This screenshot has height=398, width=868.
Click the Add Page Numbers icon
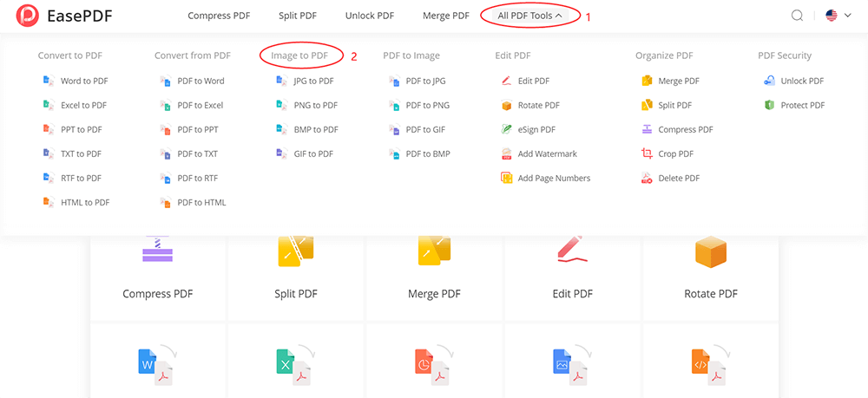[507, 178]
